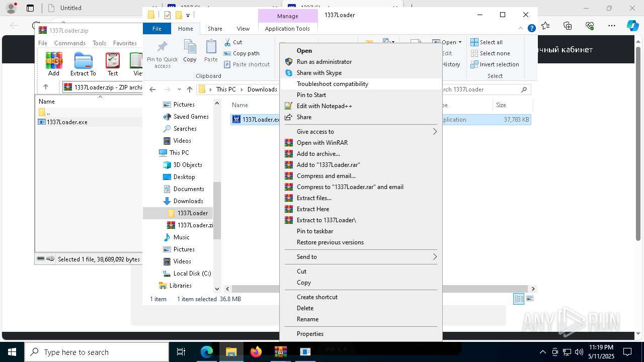Choose Add to "1337Loader.rar"
This screenshot has height=362, width=644.
coord(361,164)
